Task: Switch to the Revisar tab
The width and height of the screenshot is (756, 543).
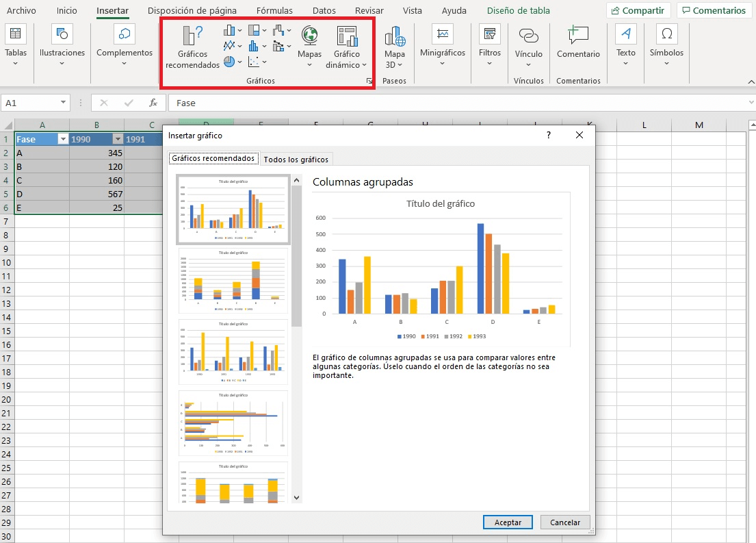Action: (369, 10)
